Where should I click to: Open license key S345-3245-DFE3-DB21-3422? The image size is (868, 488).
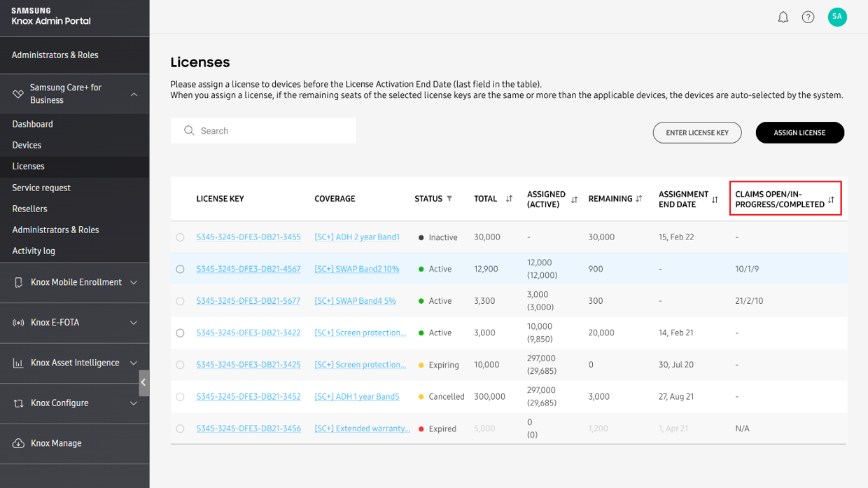tap(248, 333)
